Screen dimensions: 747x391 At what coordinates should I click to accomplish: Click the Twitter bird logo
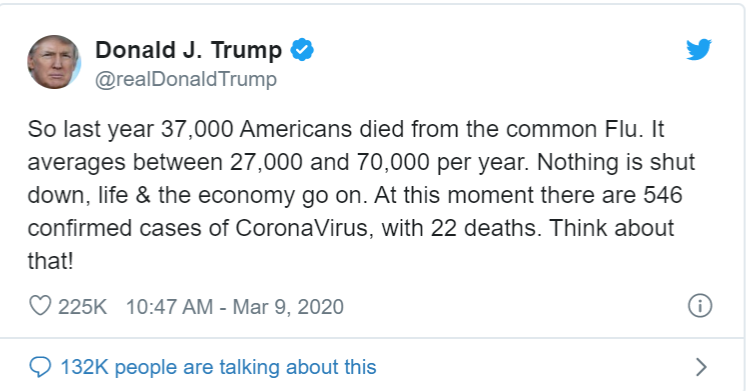coord(699,50)
